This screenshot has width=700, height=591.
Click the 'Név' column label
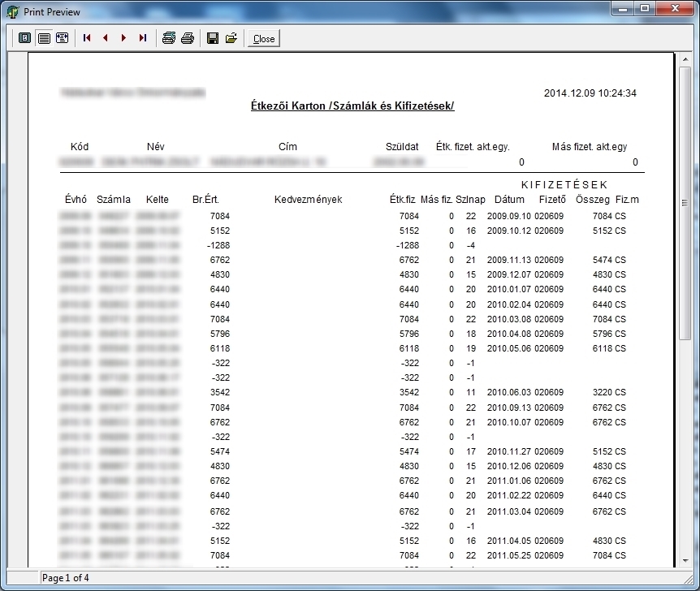pyautogui.click(x=155, y=146)
